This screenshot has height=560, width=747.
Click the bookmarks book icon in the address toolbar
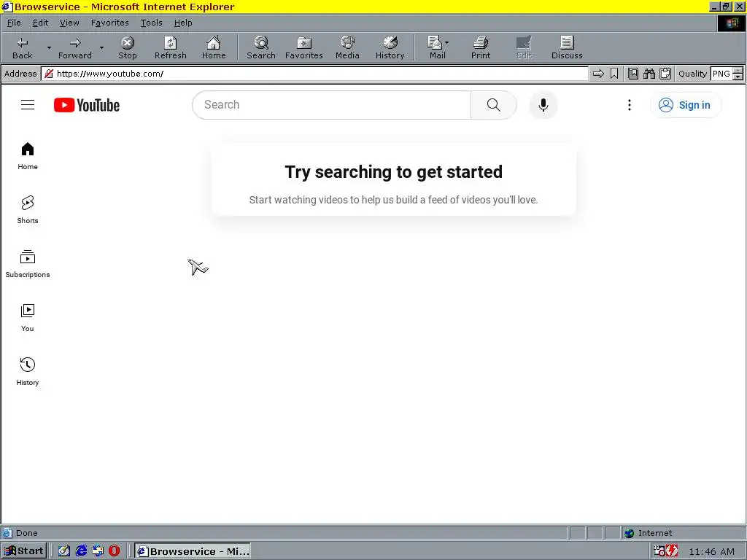pos(632,74)
